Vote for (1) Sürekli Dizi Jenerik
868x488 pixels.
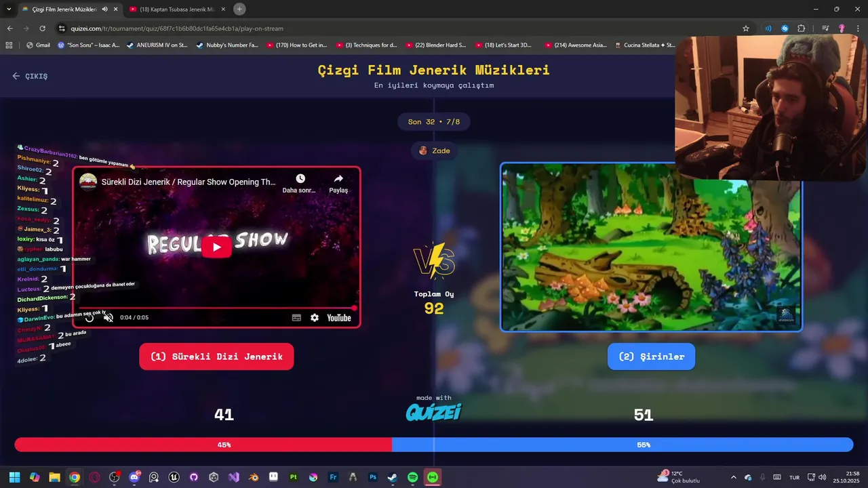tap(216, 357)
